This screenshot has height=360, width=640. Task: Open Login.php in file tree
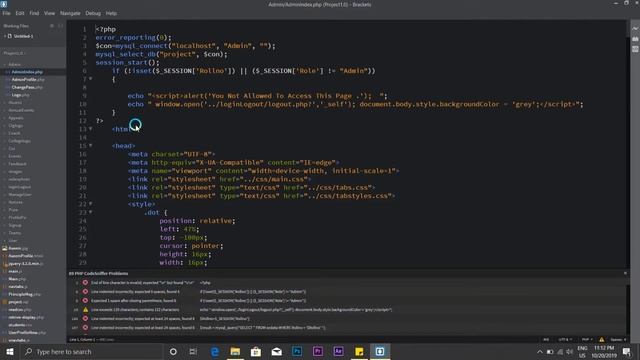[20, 95]
